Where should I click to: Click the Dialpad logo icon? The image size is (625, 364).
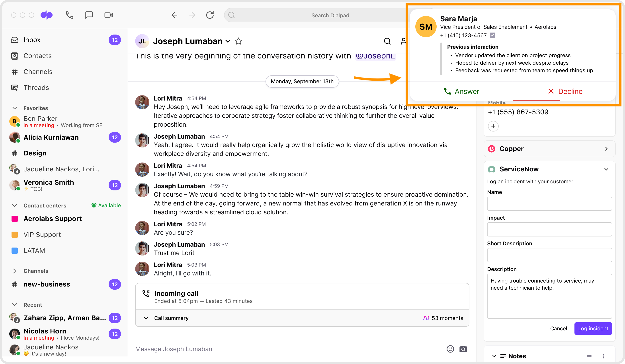click(x=46, y=15)
